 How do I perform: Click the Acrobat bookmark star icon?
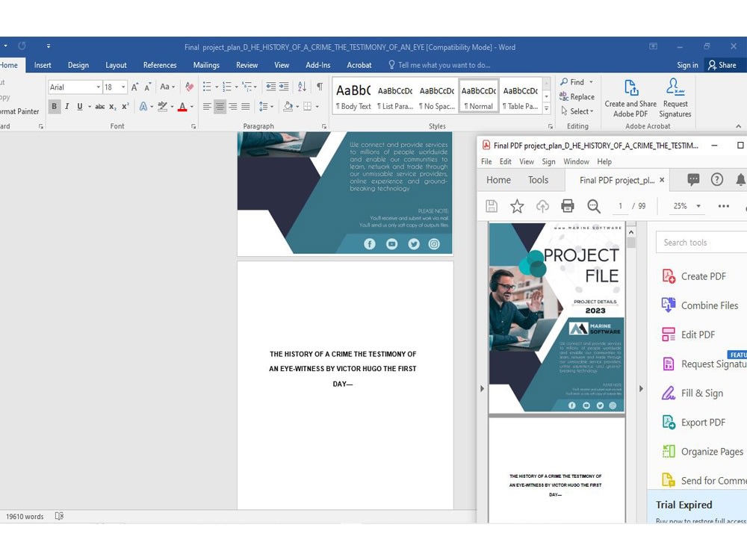[517, 206]
